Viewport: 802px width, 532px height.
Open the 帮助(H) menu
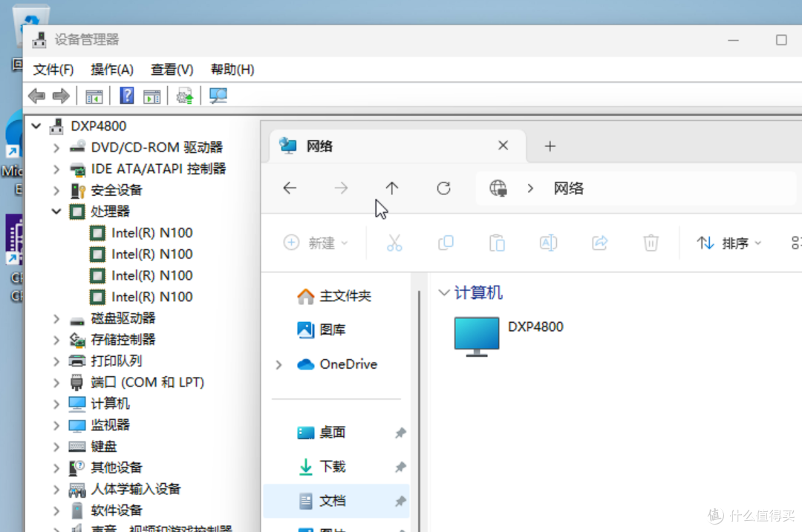(232, 69)
